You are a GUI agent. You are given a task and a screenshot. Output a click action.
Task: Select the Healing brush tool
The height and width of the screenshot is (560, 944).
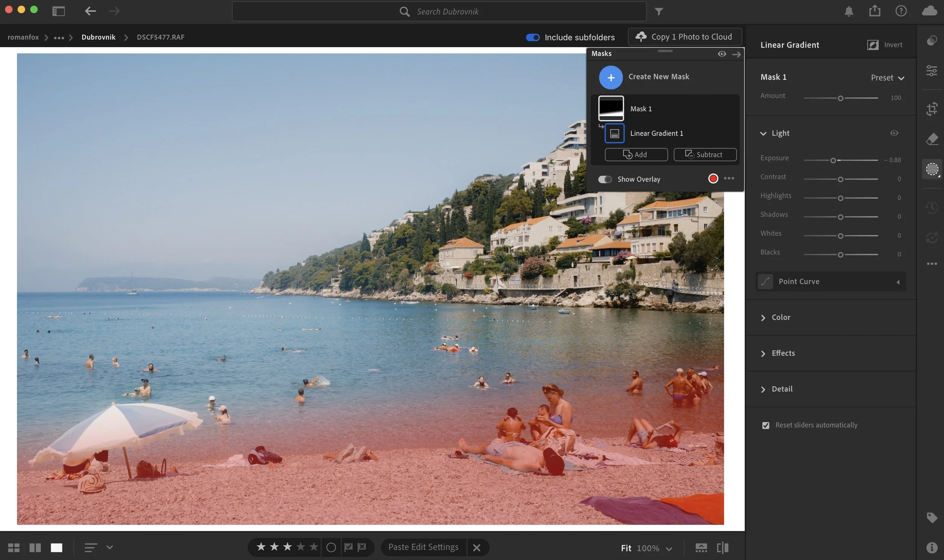coord(932,139)
